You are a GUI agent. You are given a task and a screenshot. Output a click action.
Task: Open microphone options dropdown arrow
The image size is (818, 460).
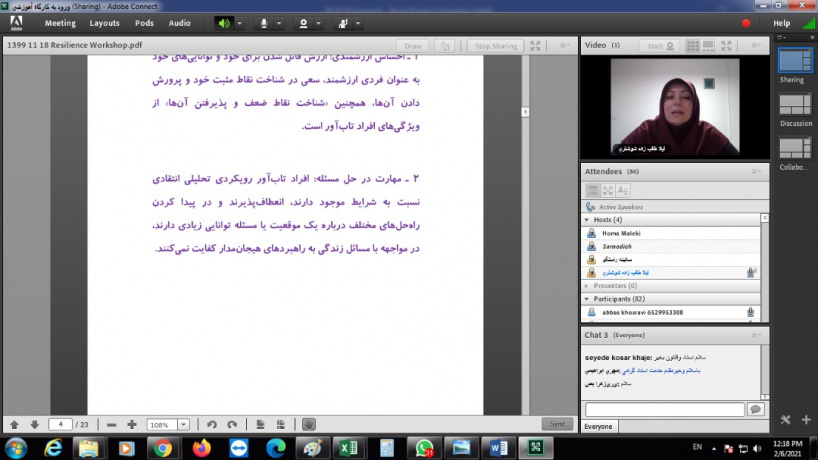[279, 23]
